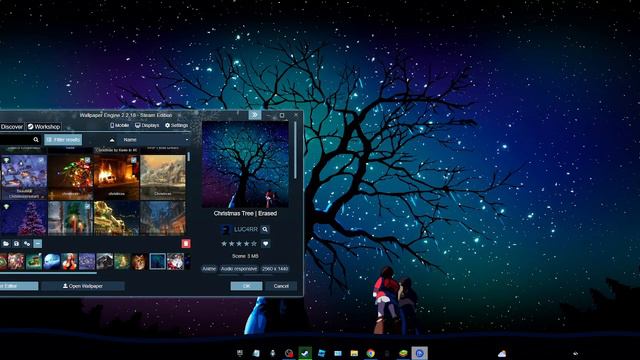640x360 pixels.
Task: Reverse sort order with the up arrow
Action: tap(112, 140)
